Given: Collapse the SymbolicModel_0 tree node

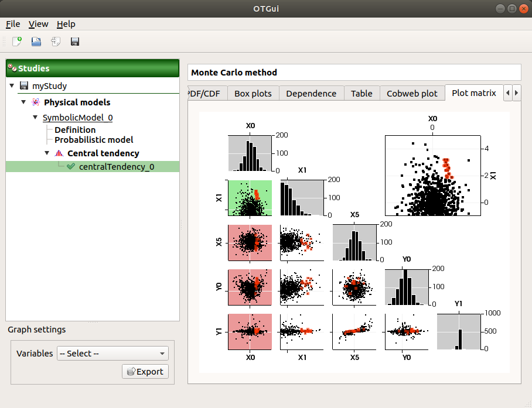Looking at the screenshot, I should point(35,118).
